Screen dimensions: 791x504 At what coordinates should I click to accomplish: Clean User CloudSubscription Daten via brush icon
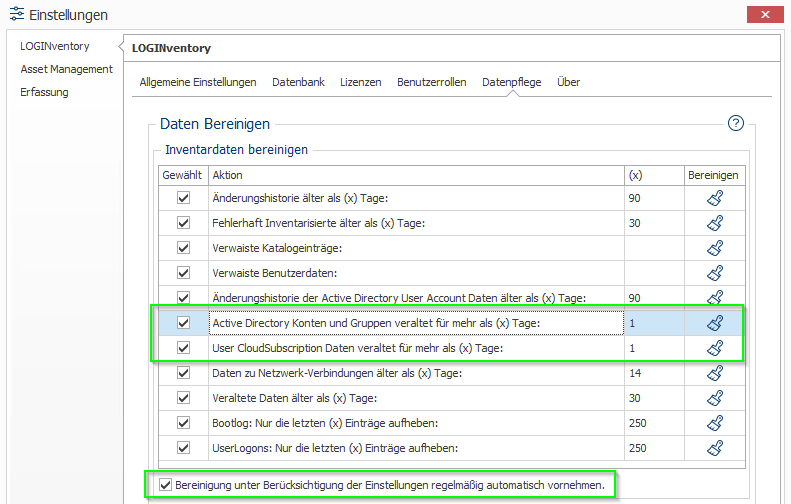point(715,348)
